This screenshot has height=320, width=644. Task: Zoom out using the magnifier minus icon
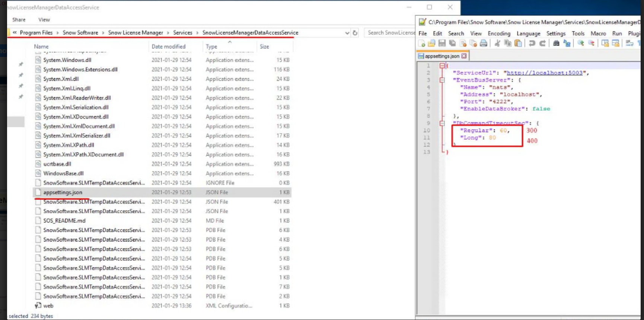(x=591, y=44)
